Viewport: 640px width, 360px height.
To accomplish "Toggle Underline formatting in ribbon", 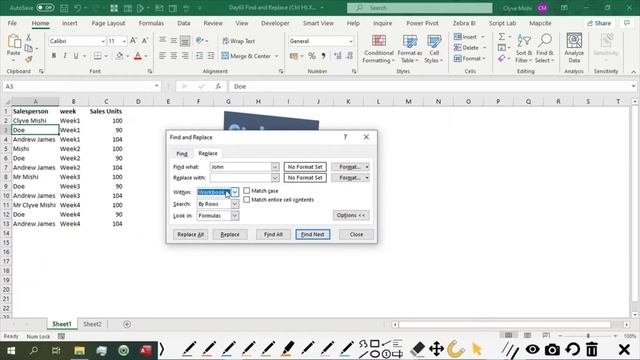I will pos(76,56).
